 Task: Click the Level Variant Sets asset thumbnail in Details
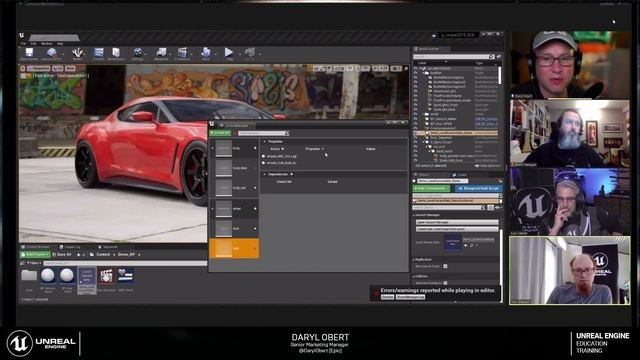(x=452, y=243)
